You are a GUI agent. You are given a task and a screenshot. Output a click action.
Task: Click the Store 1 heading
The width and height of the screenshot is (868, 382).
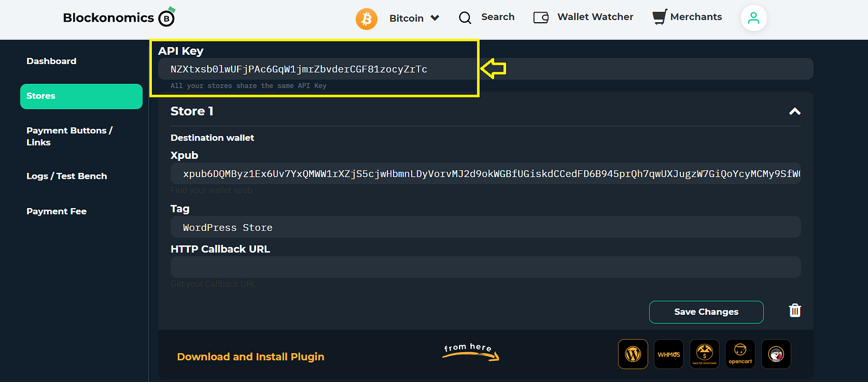(192, 111)
